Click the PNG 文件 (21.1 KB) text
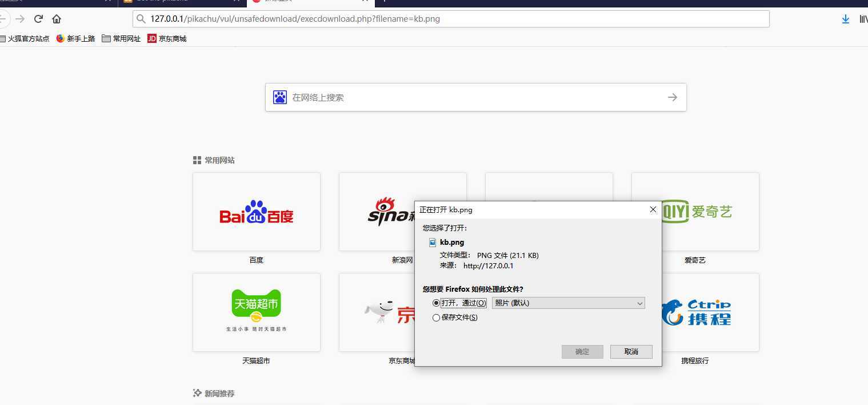Viewport: 868px width, 405px height. (508, 255)
